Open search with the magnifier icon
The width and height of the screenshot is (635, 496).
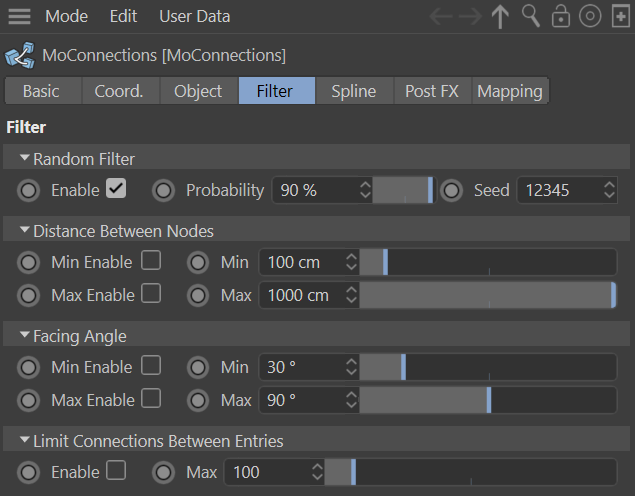(531, 17)
